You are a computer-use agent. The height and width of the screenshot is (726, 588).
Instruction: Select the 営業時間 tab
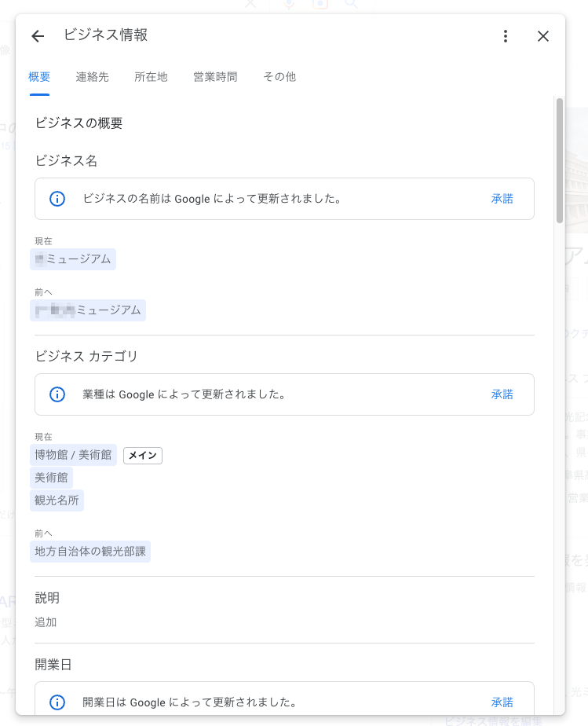pyautogui.click(x=215, y=77)
